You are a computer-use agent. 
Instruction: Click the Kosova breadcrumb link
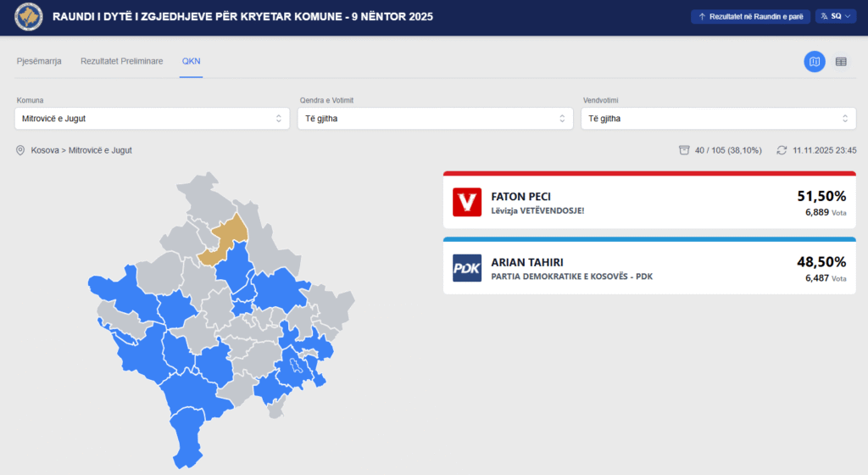tap(44, 150)
